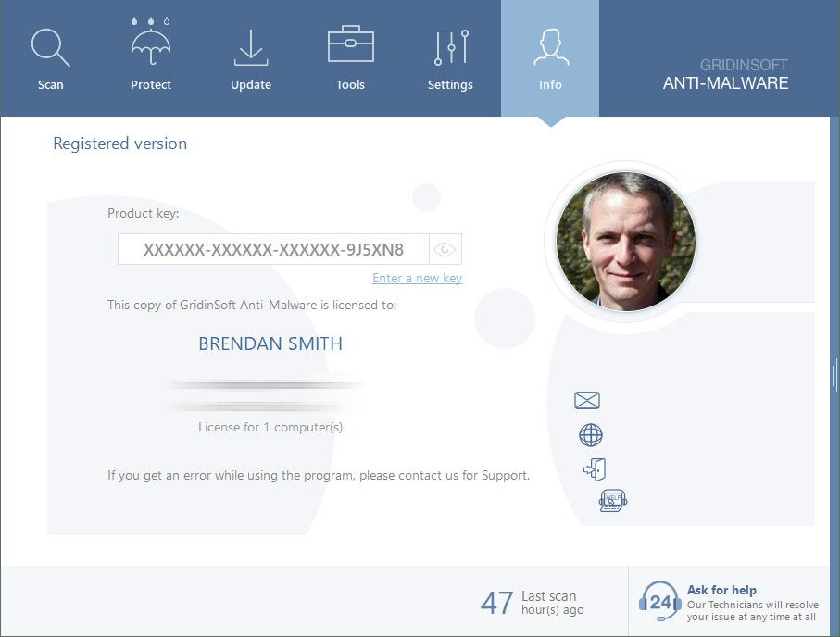Screen dimensions: 840x637
Task: Open the Tools briefcase section
Action: pyautogui.click(x=350, y=58)
